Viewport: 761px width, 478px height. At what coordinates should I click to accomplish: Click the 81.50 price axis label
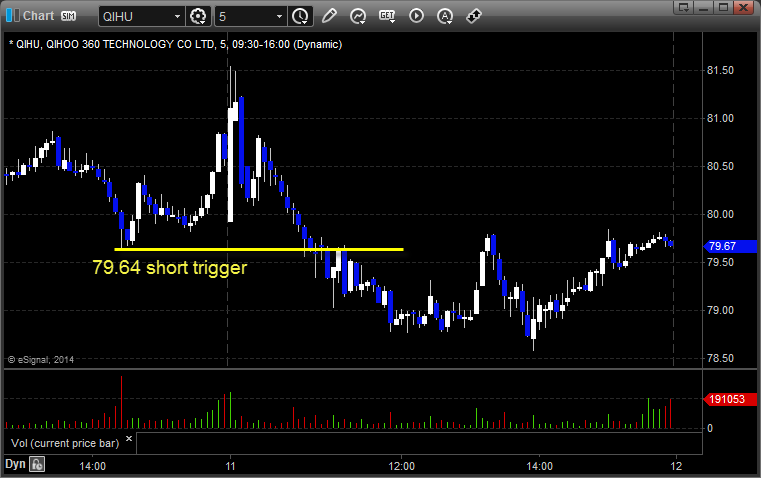720,70
